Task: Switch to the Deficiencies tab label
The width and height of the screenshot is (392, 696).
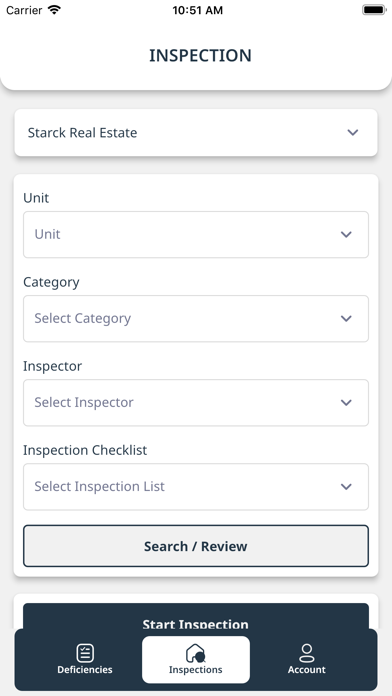Action: [85, 669]
